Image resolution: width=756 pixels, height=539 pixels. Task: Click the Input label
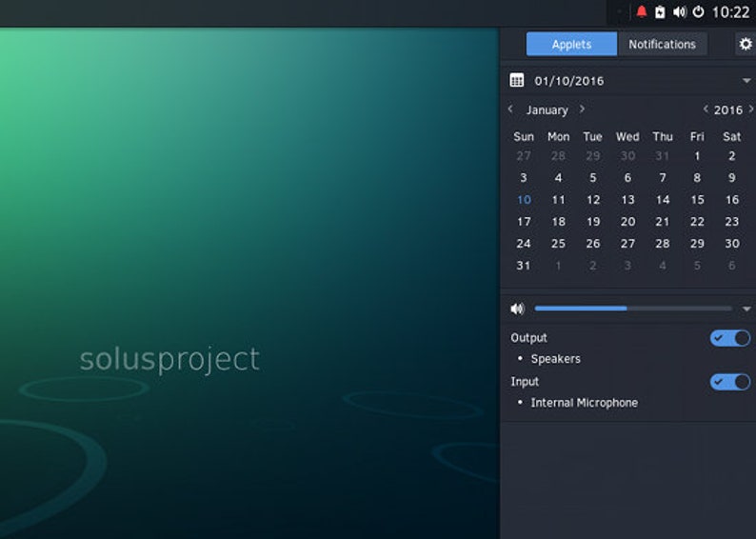pyautogui.click(x=525, y=382)
